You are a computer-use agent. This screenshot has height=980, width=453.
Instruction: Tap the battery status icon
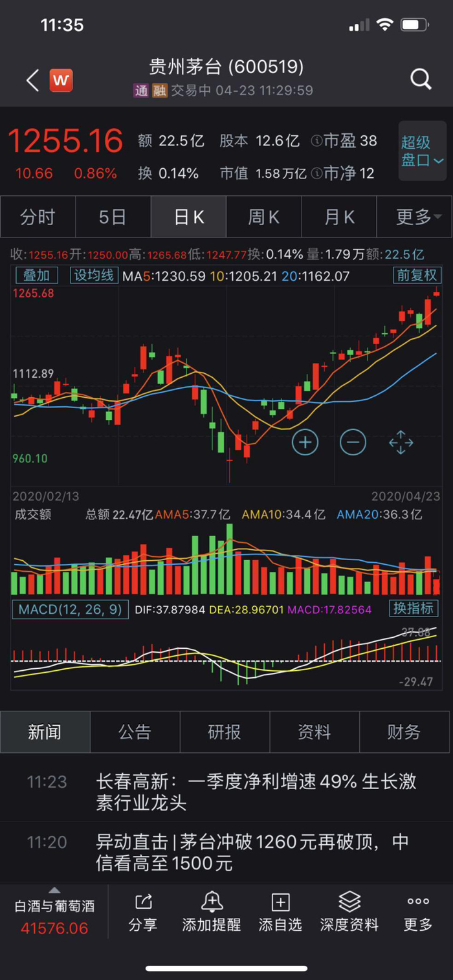[x=414, y=25]
